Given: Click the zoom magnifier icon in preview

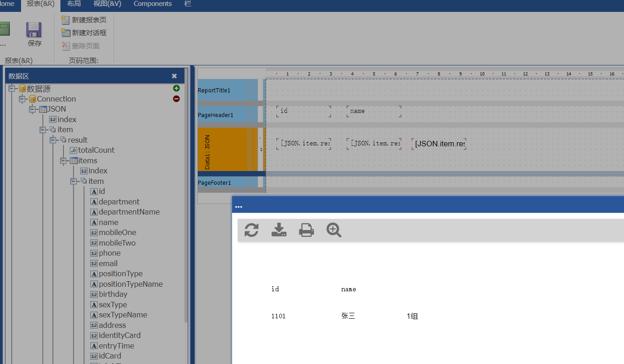Looking at the screenshot, I should pyautogui.click(x=334, y=230).
